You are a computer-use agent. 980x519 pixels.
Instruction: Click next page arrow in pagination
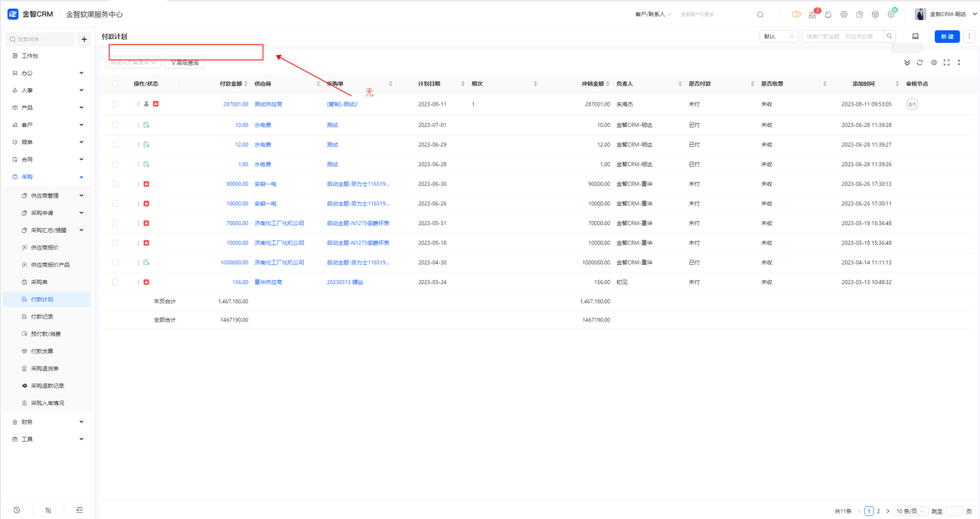coord(887,511)
